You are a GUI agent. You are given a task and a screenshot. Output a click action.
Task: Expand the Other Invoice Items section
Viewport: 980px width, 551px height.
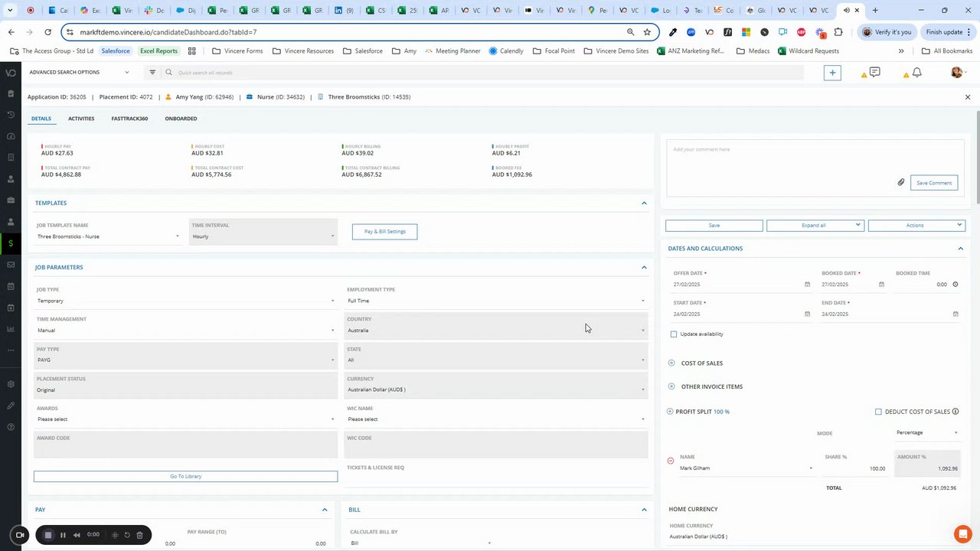pyautogui.click(x=671, y=386)
